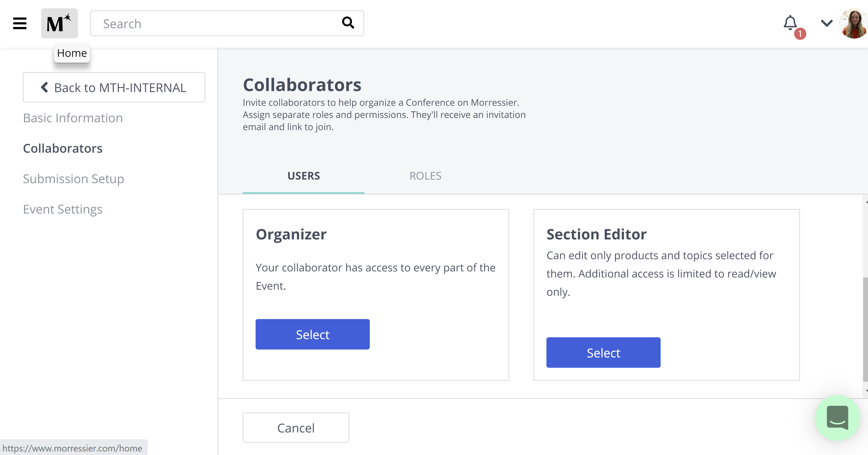Click the Morressier M logo home icon
The width and height of the screenshot is (868, 455).
[59, 23]
